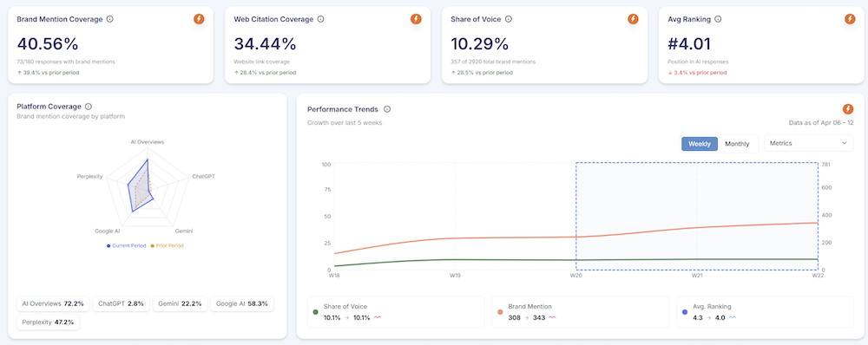
Task: Switch the trends chart to Monthly view
Action: pyautogui.click(x=737, y=144)
